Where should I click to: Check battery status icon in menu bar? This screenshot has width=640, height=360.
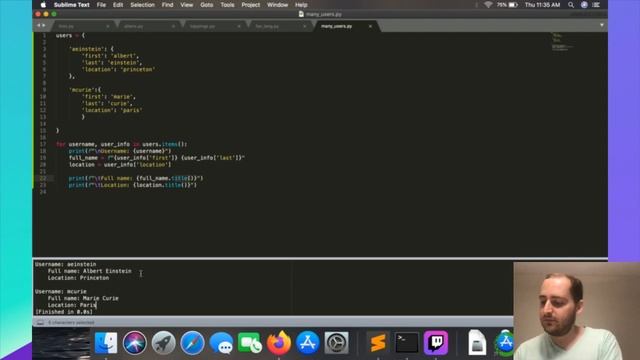coord(513,5)
